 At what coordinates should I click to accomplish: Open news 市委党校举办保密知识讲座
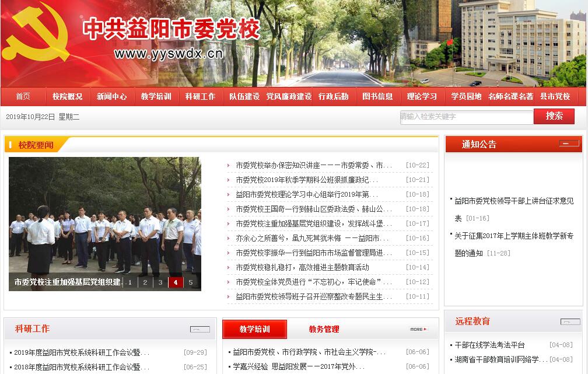pos(314,165)
